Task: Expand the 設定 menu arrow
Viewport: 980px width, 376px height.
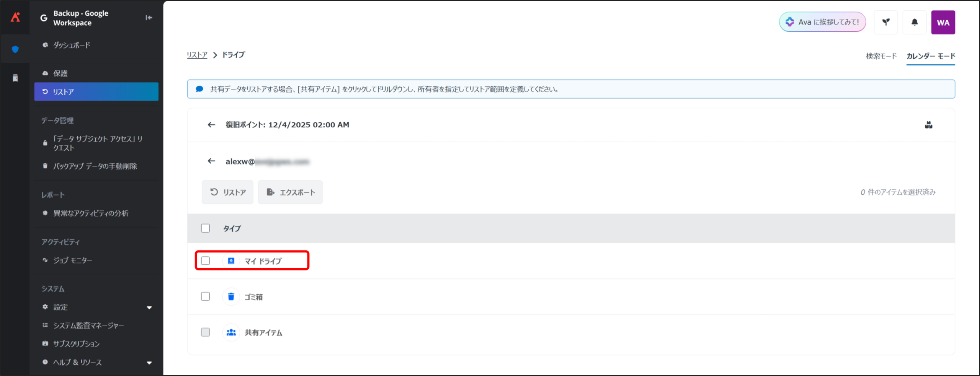Action: pos(149,308)
